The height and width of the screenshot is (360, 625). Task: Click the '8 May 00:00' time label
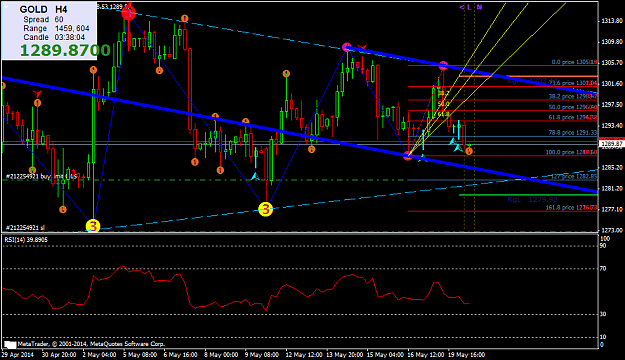221,354
